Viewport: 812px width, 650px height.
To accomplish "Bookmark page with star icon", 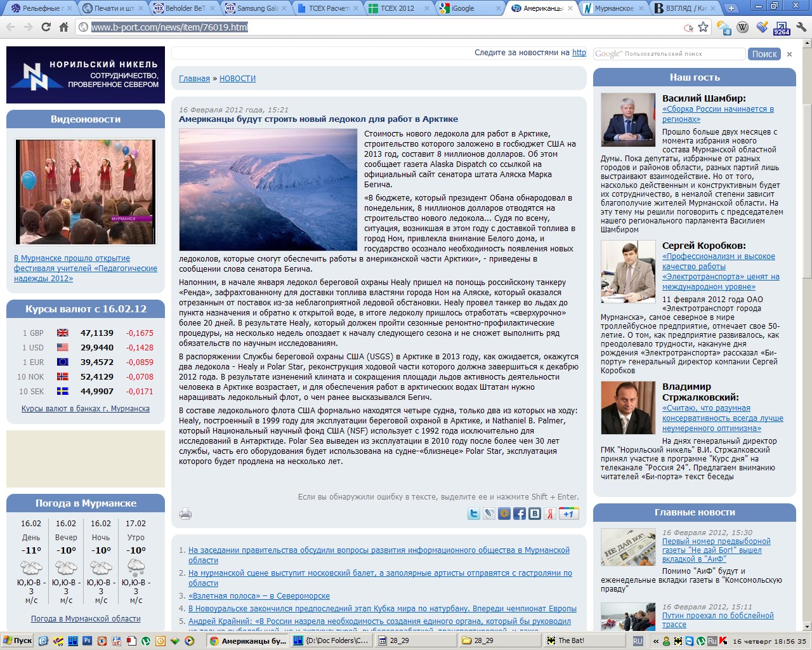I will pyautogui.click(x=703, y=27).
